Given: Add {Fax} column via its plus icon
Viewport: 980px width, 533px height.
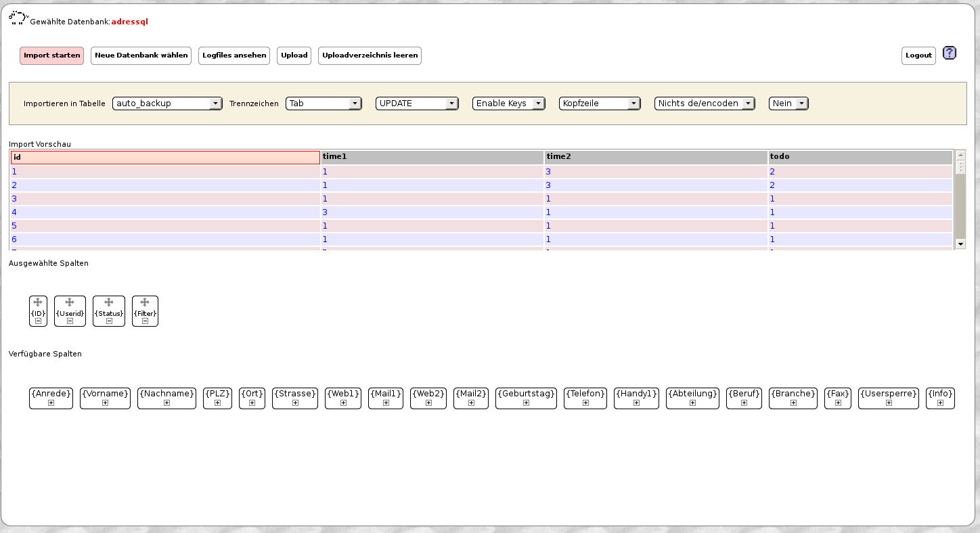Looking at the screenshot, I should 838,403.
